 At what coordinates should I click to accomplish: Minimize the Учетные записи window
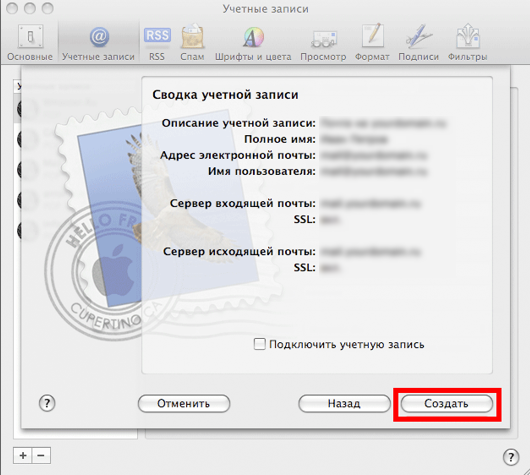click(30, 8)
